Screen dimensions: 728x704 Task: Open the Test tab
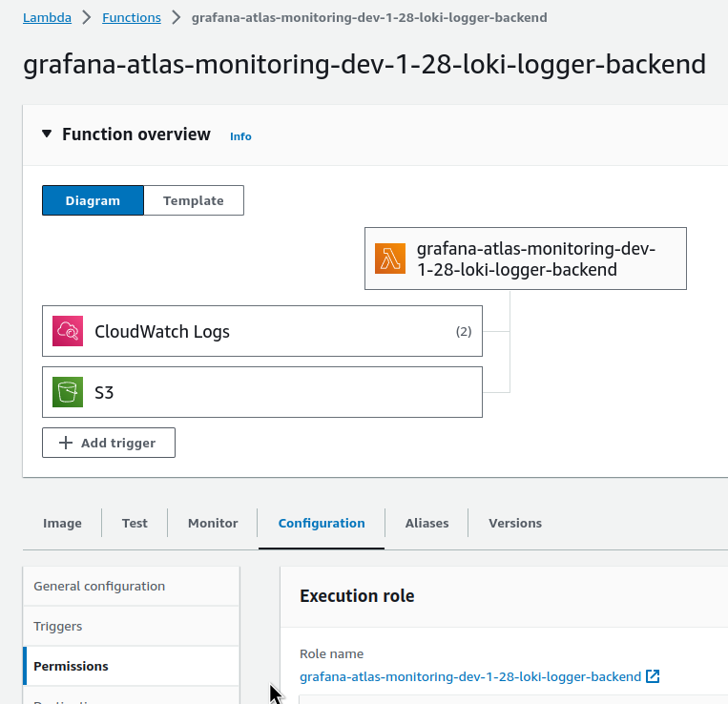(135, 523)
